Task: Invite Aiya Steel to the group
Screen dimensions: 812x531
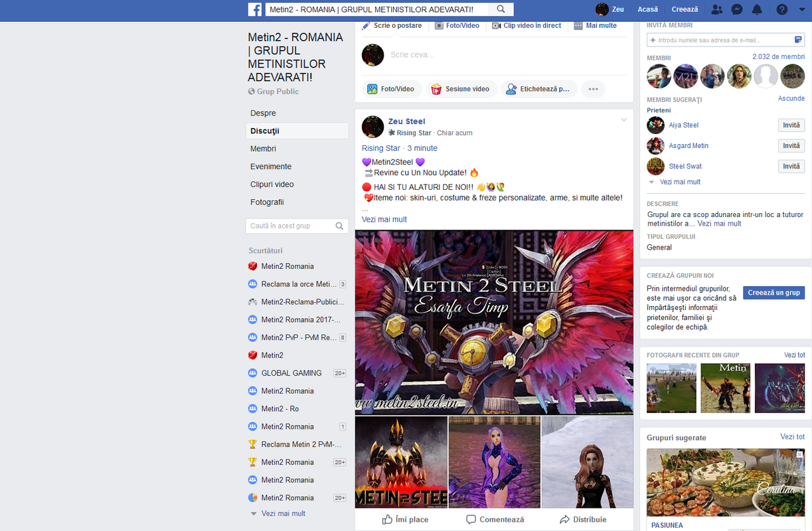Action: point(791,125)
